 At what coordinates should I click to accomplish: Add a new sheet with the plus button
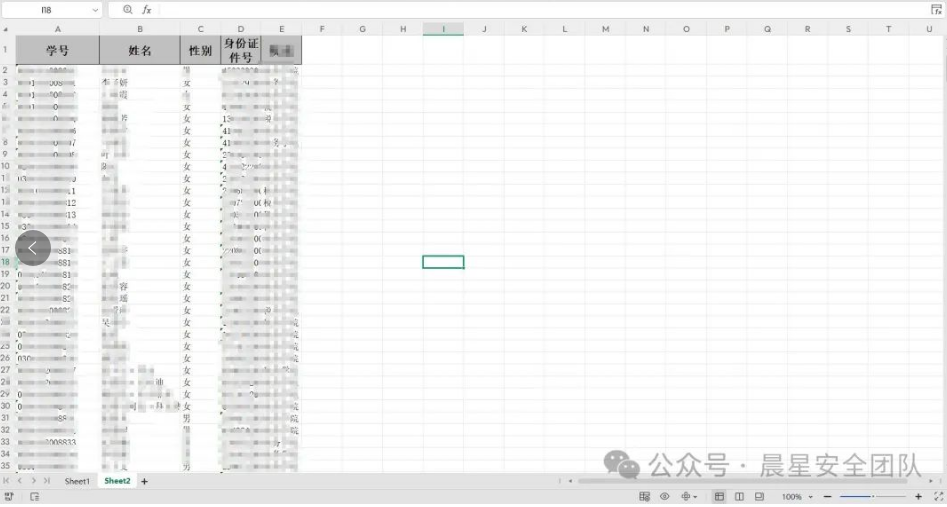click(144, 482)
